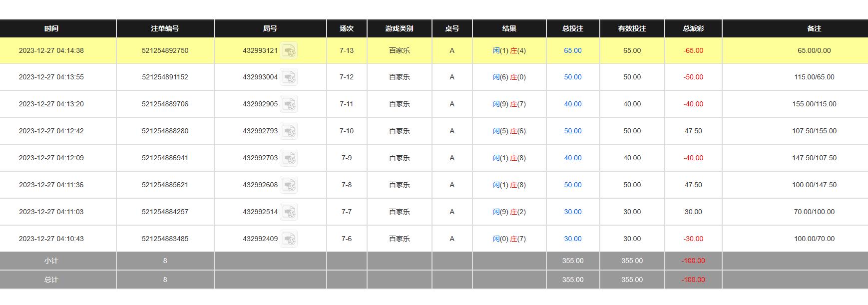Click the 小计 subtotal row label
The image size is (868, 305).
51,261
